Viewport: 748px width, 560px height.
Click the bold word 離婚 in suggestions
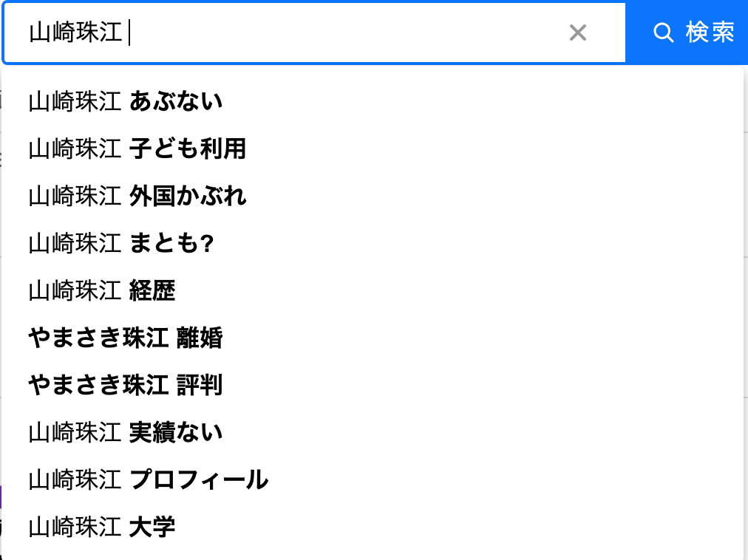(200, 338)
